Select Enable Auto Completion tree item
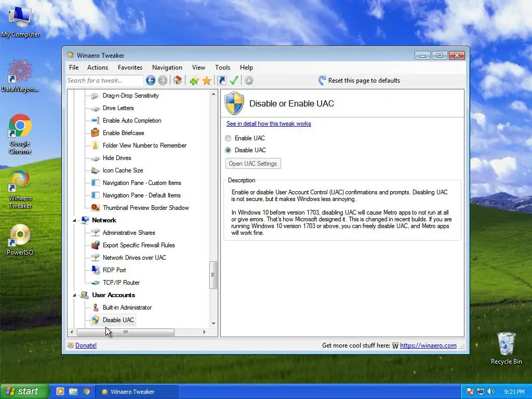The image size is (532, 399). tap(132, 121)
